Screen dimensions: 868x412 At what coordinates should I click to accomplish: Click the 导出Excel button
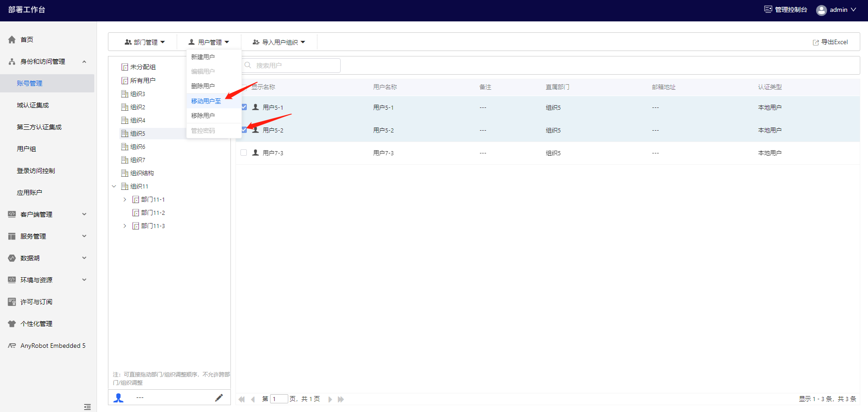pyautogui.click(x=830, y=42)
